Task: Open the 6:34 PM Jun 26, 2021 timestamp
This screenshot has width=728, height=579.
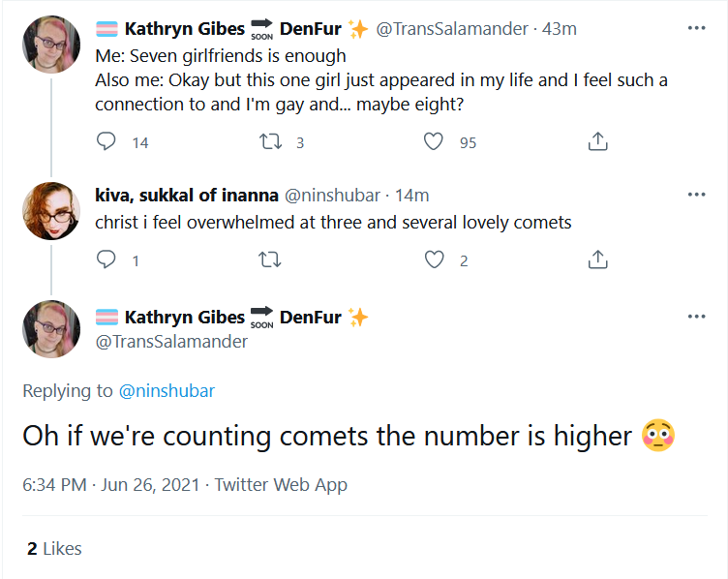Action: click(x=111, y=485)
